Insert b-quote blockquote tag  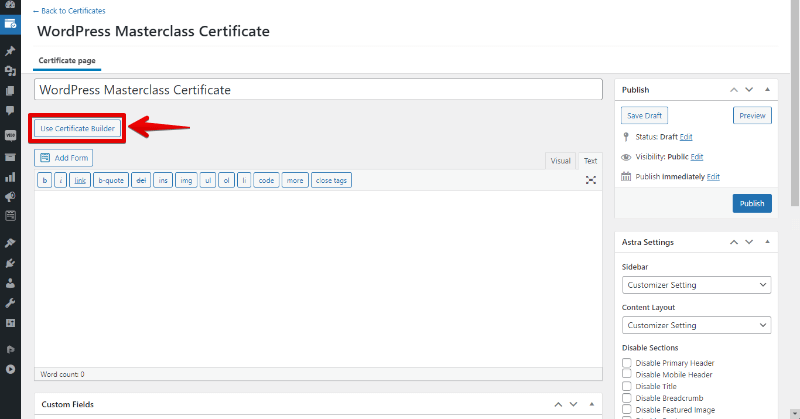click(x=111, y=180)
